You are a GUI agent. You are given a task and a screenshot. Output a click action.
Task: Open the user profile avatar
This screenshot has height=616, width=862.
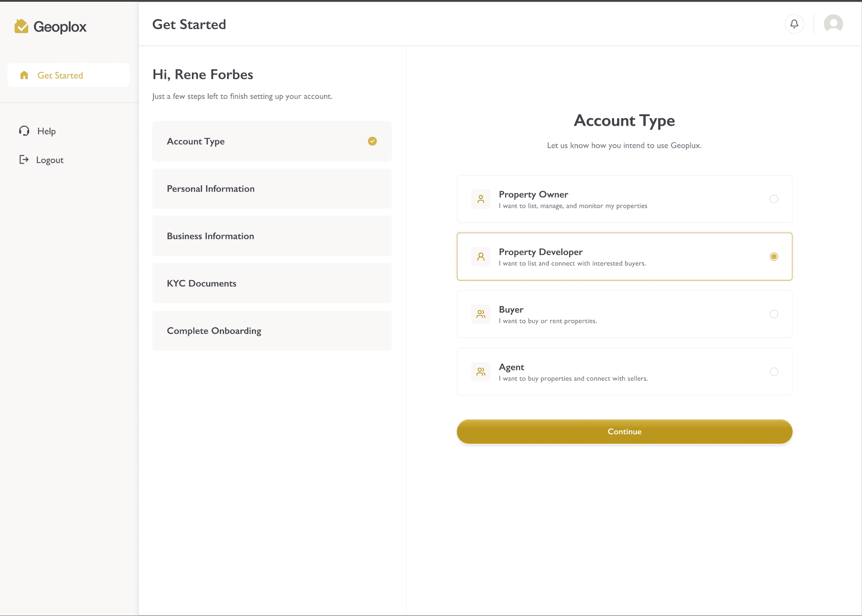(833, 24)
